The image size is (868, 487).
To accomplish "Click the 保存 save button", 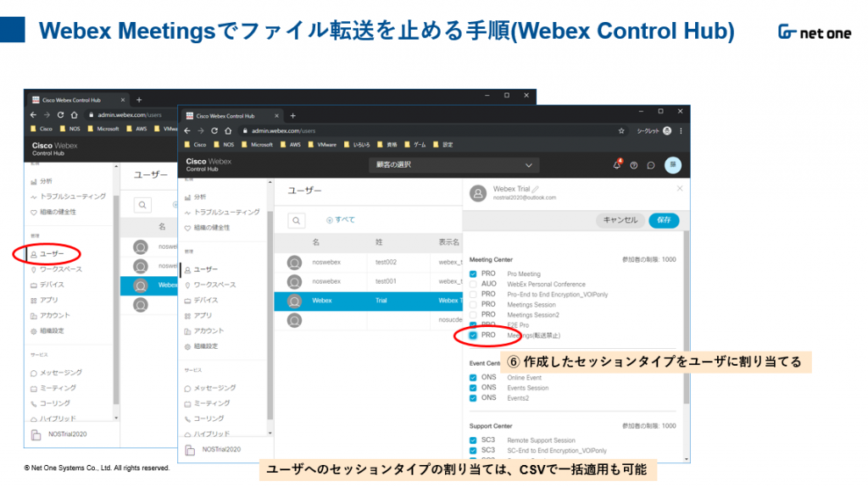I will [664, 220].
